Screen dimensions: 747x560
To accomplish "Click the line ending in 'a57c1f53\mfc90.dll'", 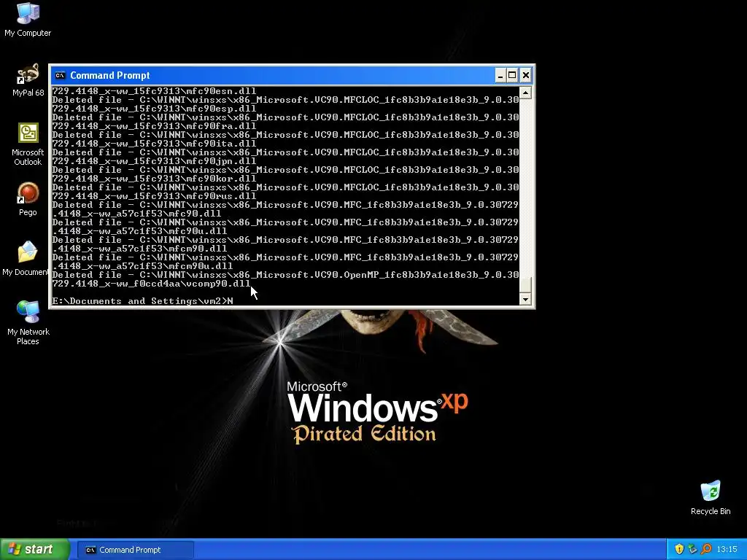I will [136, 214].
